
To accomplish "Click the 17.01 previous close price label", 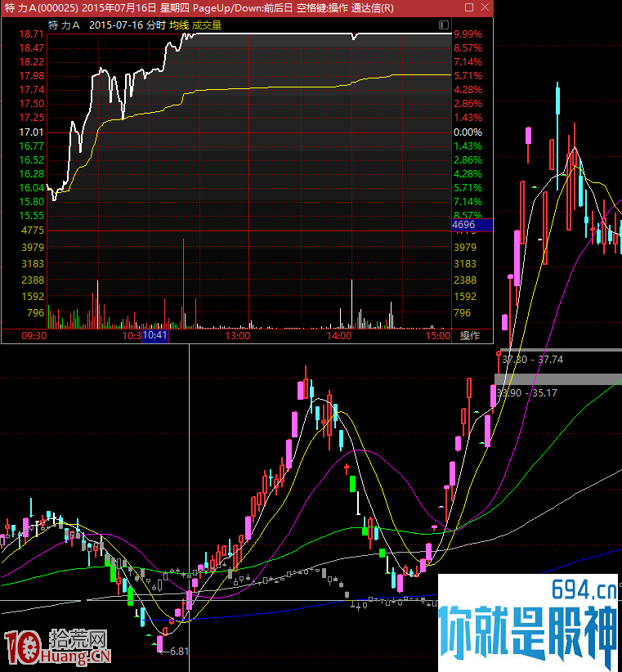I will pos(31,132).
